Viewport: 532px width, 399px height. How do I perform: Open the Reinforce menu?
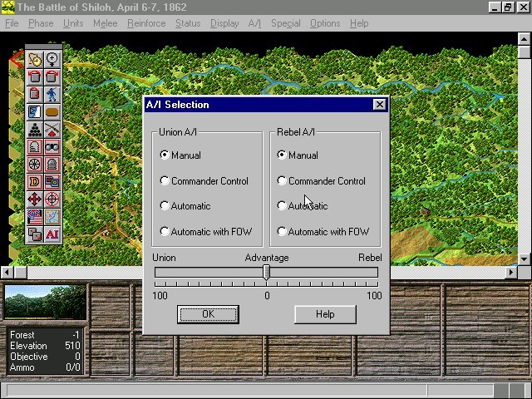point(146,23)
